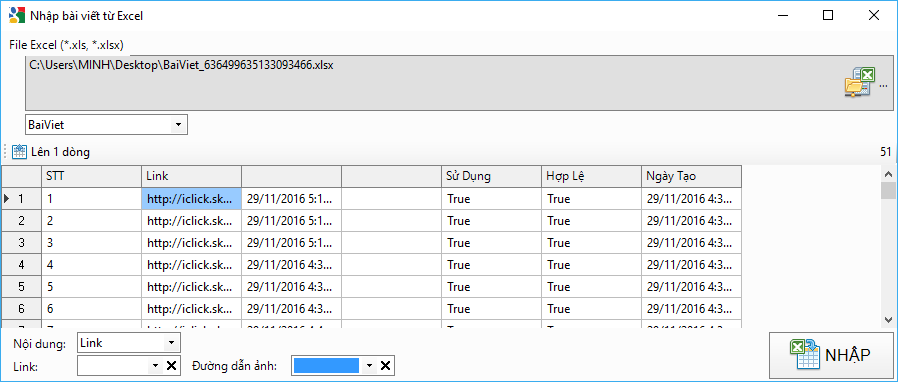898x382 pixels.
Task: Clear the Link field with X
Action: [171, 365]
